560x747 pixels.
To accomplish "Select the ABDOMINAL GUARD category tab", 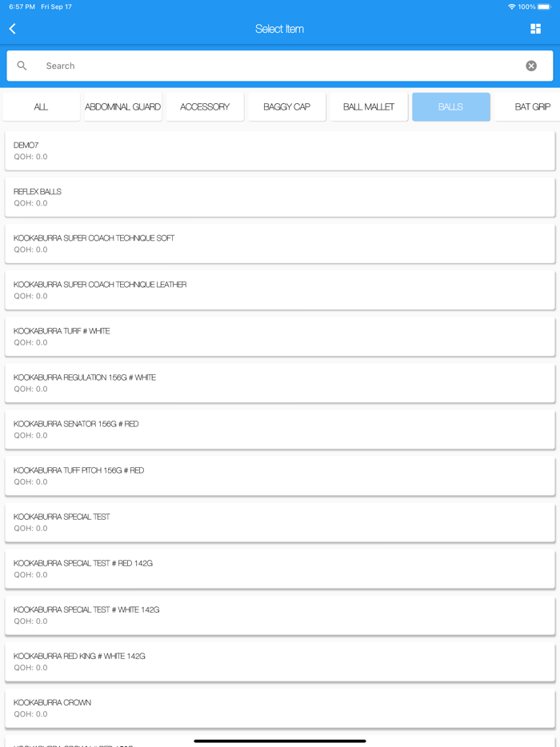I will click(x=123, y=106).
